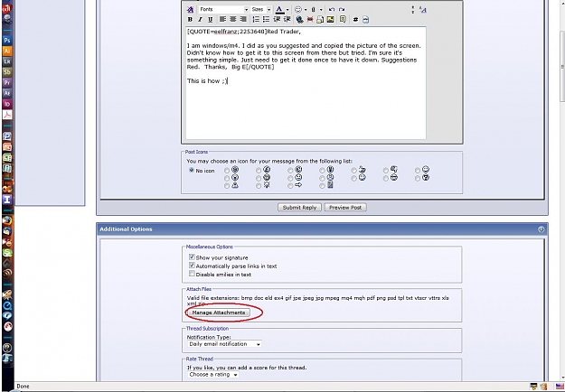Click the remove link icon
Image resolution: width=565 pixels, height=392 pixels.
pos(310,20)
